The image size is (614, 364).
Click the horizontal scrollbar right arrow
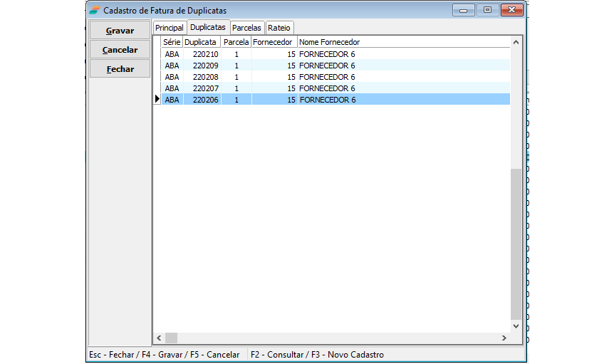coord(505,338)
